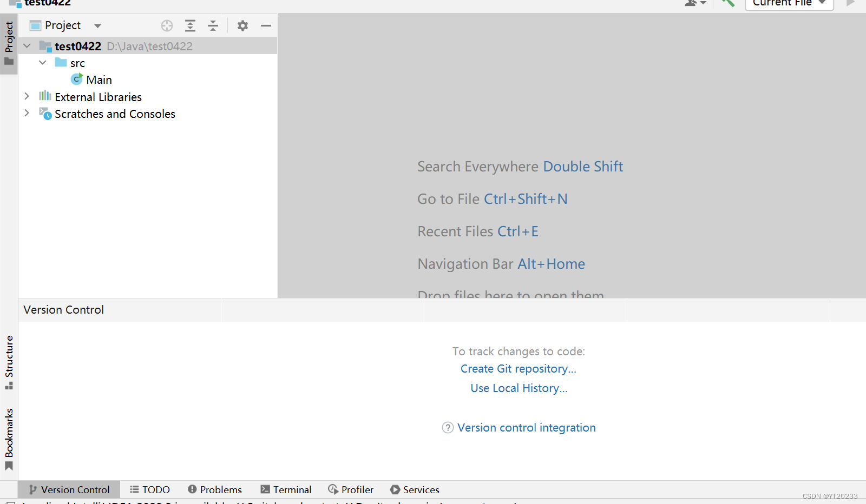Viewport: 866px width, 504px height.
Task: Toggle the Project tool window side tab
Action: (9, 44)
